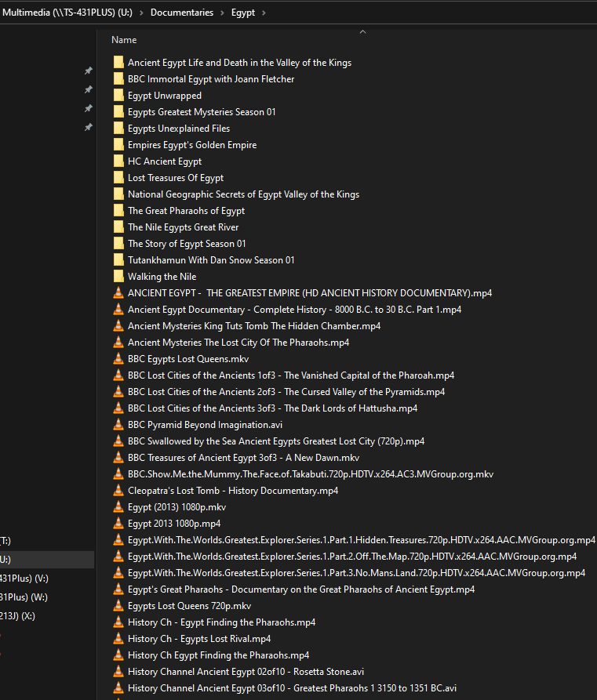Click folder icon for Egypt Unwrapped

(118, 95)
